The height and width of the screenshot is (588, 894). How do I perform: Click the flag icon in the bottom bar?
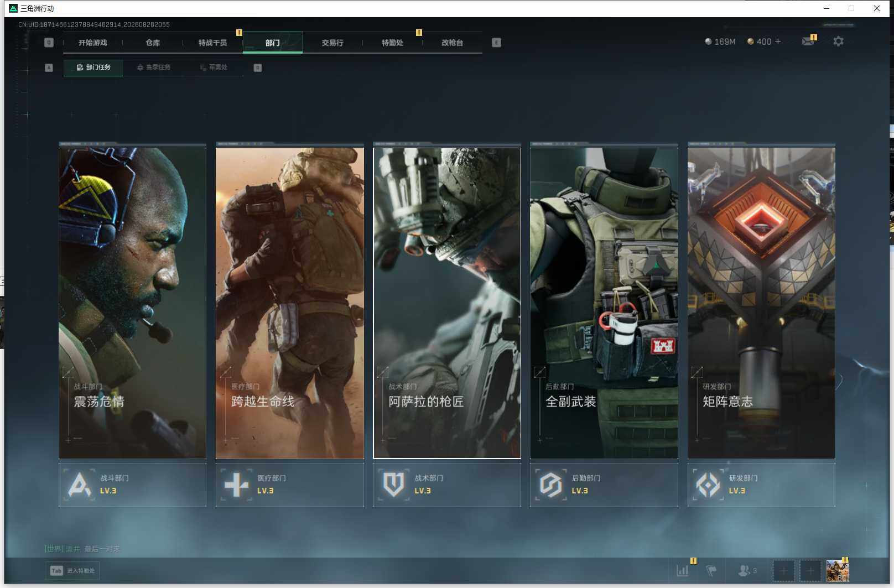click(x=711, y=570)
